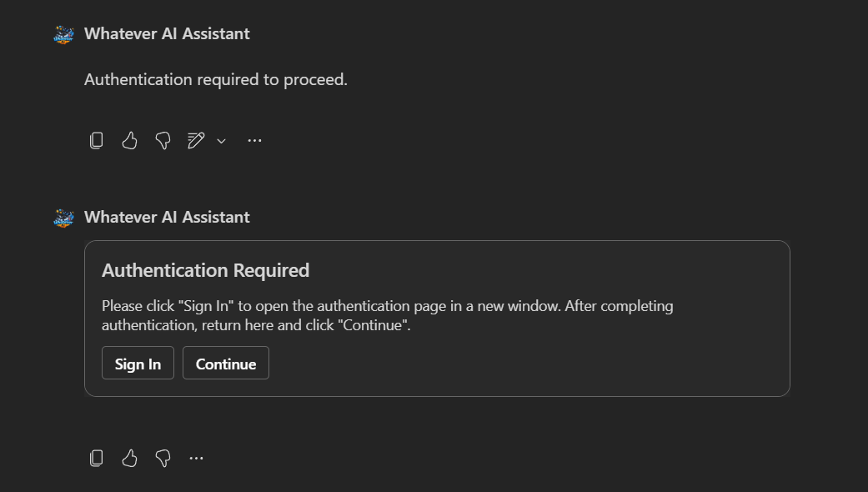Copy the "Authentication required to proceed" message
Screen dimensions: 868x492
pyautogui.click(x=97, y=141)
